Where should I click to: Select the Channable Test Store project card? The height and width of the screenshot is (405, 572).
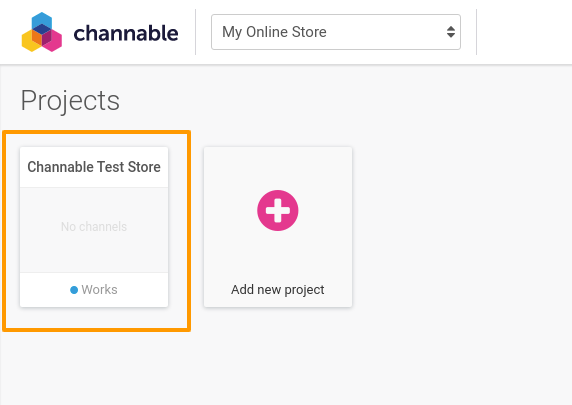pos(94,227)
